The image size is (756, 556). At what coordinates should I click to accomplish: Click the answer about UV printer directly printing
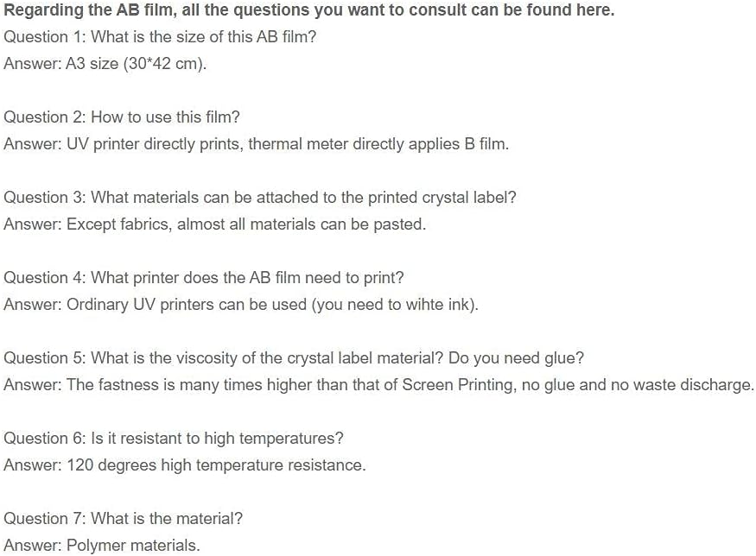tap(256, 144)
